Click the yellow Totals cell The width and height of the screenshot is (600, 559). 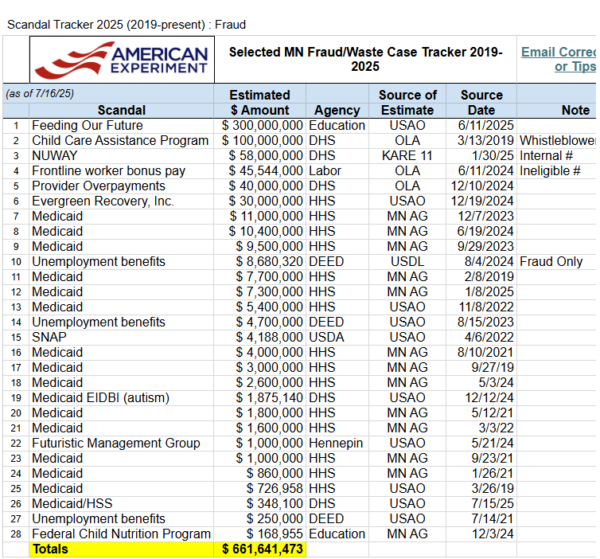pos(121,549)
